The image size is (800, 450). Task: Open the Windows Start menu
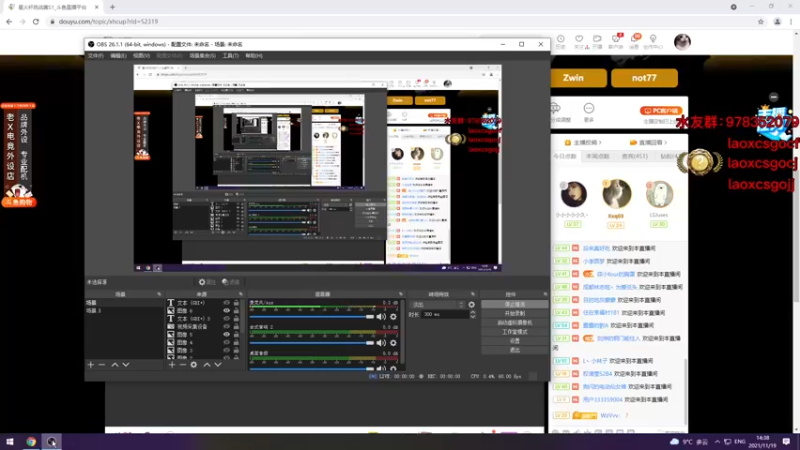[10, 441]
